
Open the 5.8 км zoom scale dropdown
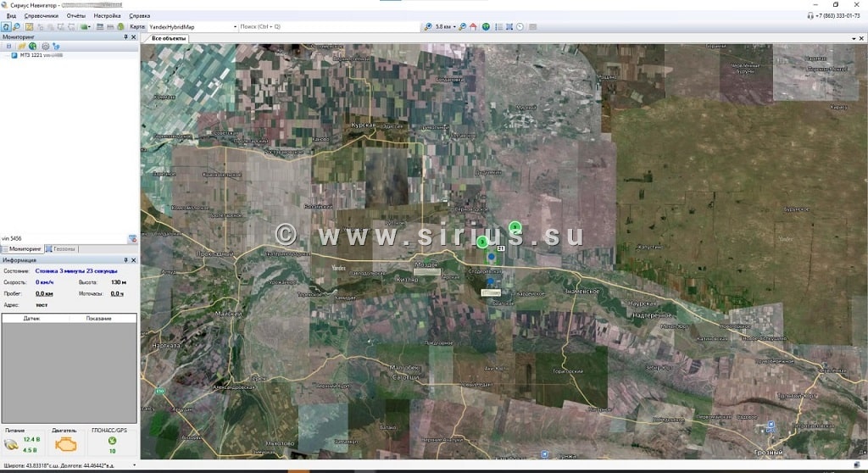[455, 27]
